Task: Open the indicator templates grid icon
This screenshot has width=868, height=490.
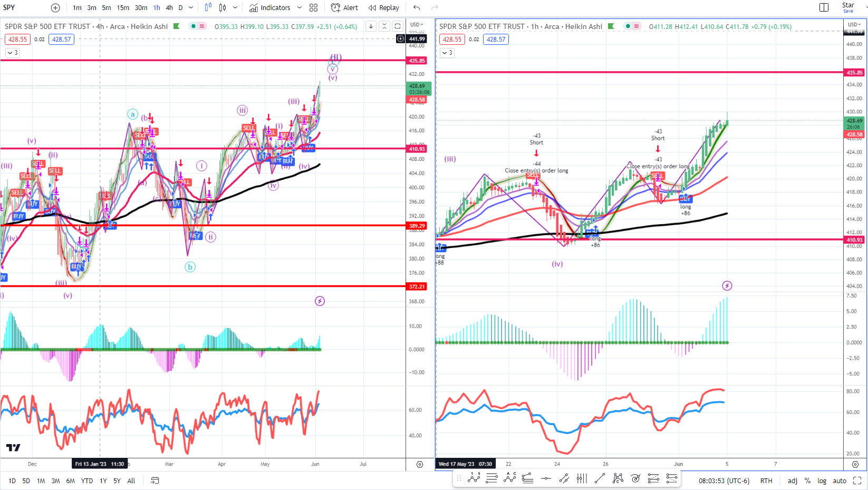Action: coord(314,8)
